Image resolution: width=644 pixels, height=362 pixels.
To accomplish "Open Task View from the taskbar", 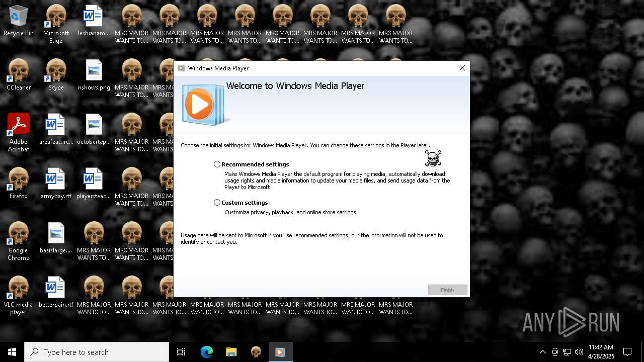I will 181,352.
